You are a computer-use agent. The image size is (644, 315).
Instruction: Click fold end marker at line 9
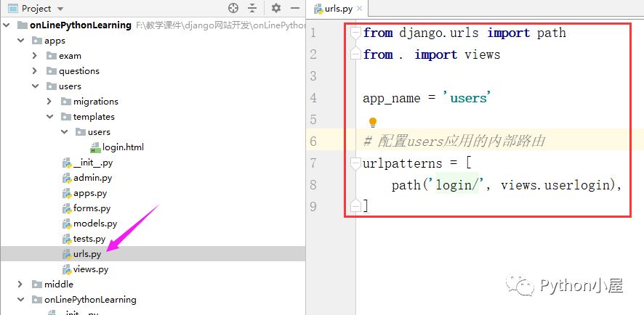pyautogui.click(x=355, y=206)
